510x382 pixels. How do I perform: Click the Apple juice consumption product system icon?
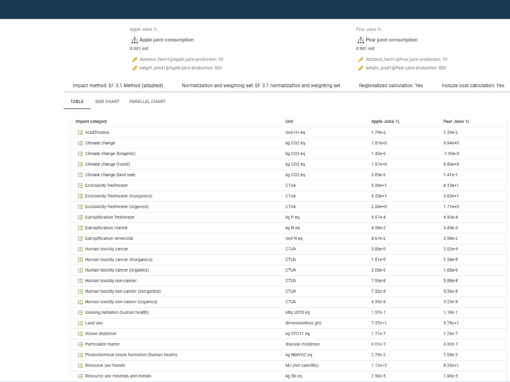(134, 40)
